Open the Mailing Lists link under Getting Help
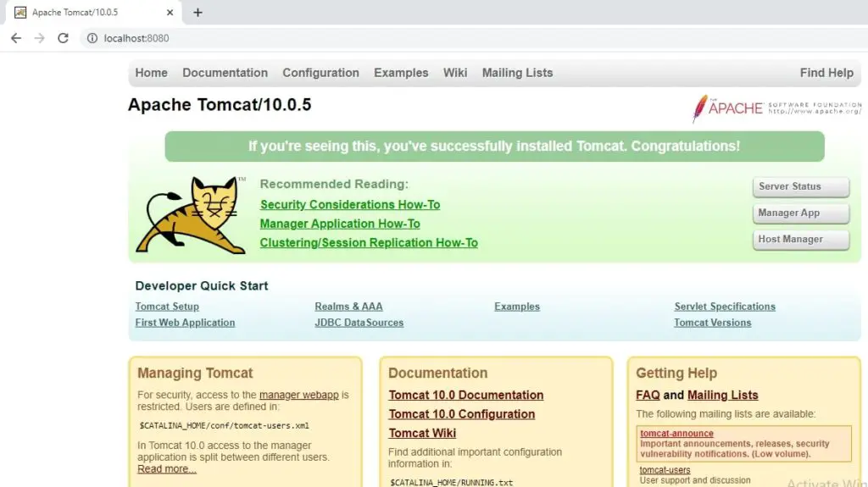This screenshot has width=868, height=487. (x=722, y=396)
